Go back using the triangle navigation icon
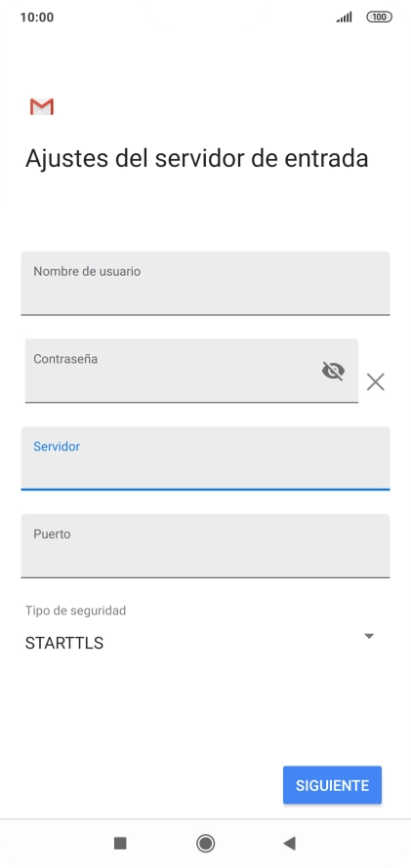The image size is (411, 868). (289, 843)
